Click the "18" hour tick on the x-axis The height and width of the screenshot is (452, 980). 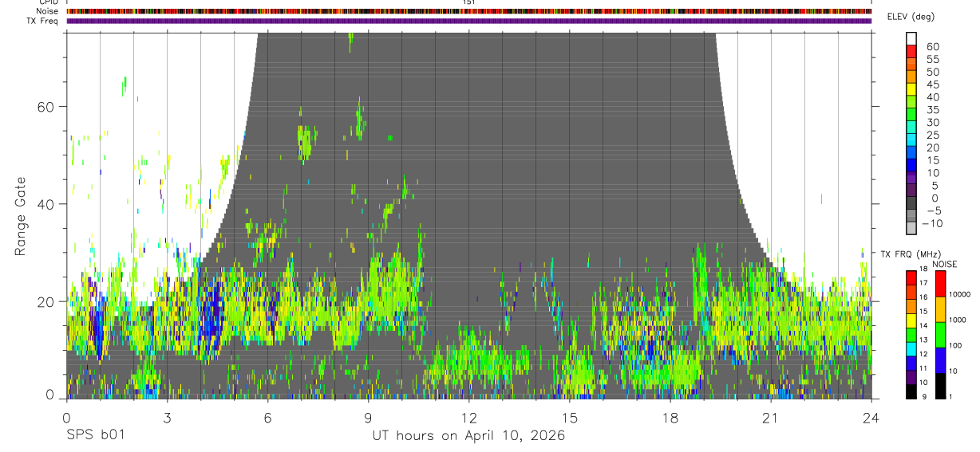click(x=670, y=418)
